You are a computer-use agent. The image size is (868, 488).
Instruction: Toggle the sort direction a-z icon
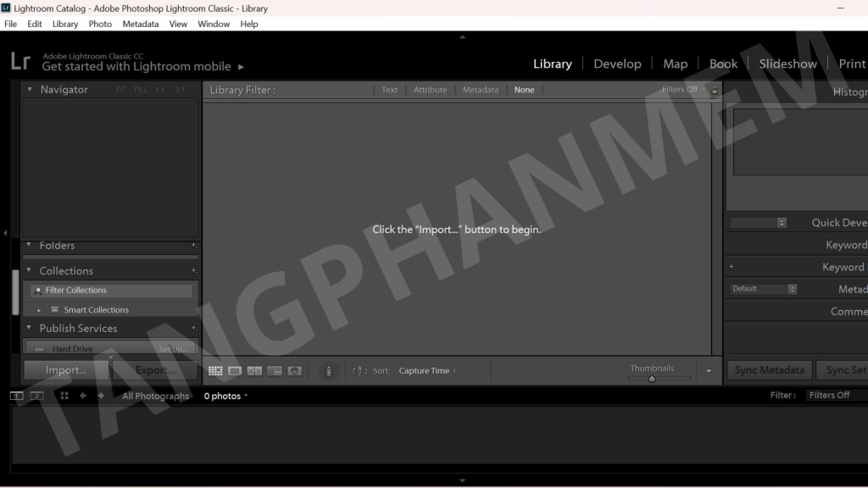click(359, 371)
